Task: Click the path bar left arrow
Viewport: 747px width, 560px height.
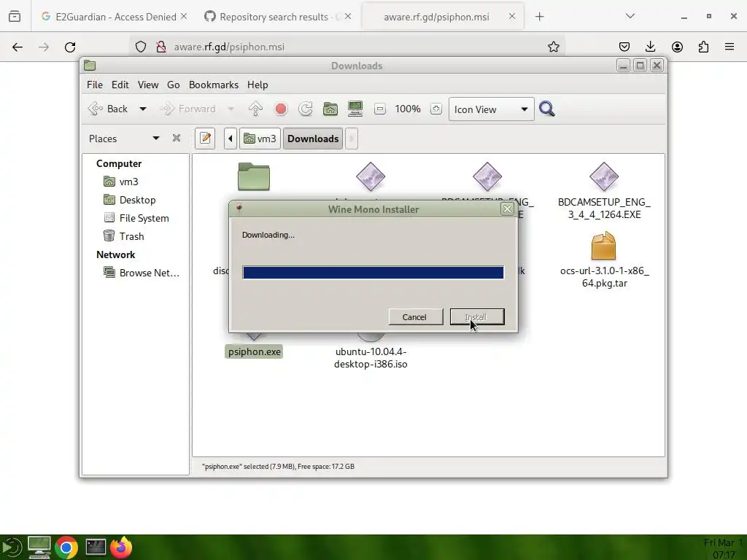Action: coord(231,139)
